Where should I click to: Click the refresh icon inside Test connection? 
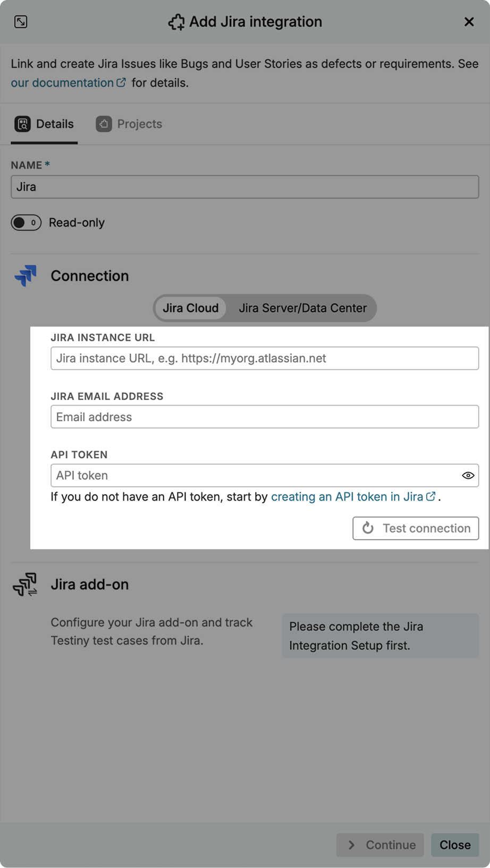coord(368,528)
